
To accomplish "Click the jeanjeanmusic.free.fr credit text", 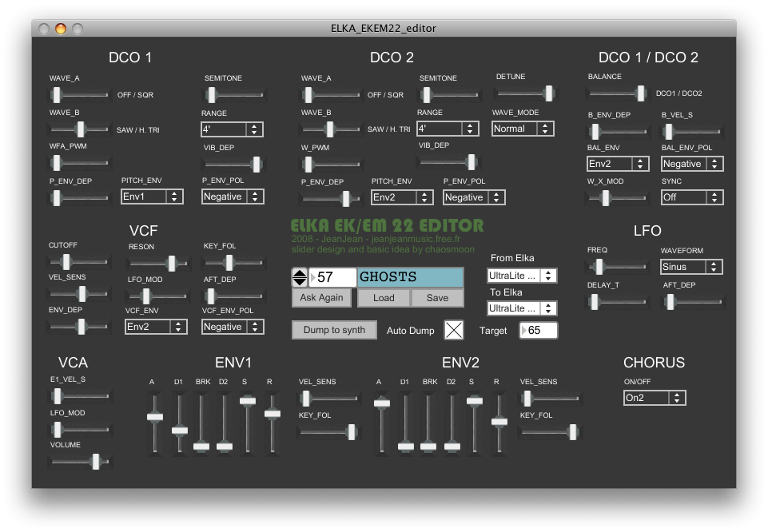I will coord(416,239).
